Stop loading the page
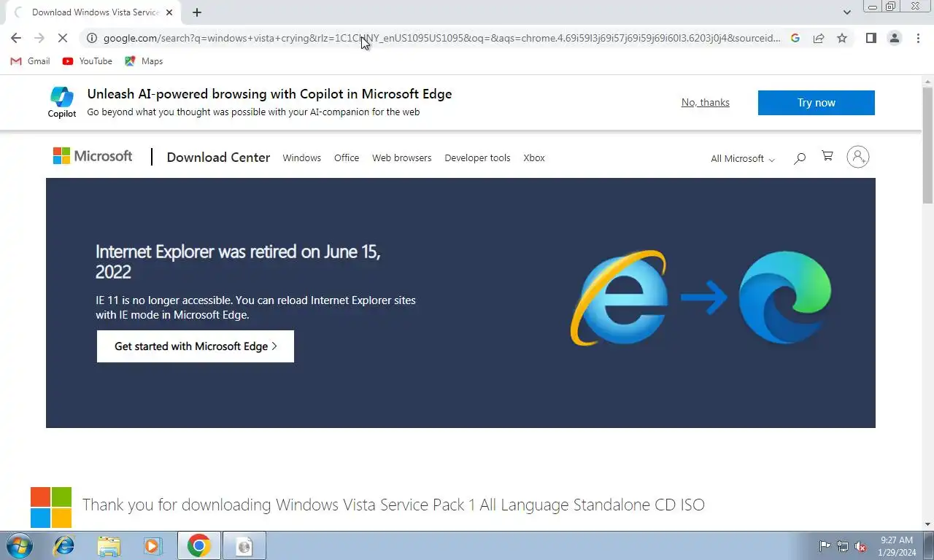 point(63,38)
